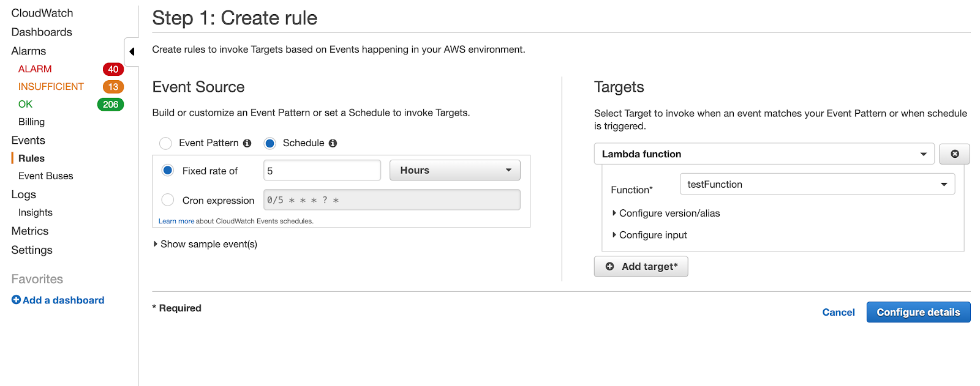Remove the Lambda target with the X icon
980x386 pixels.
coord(954,154)
